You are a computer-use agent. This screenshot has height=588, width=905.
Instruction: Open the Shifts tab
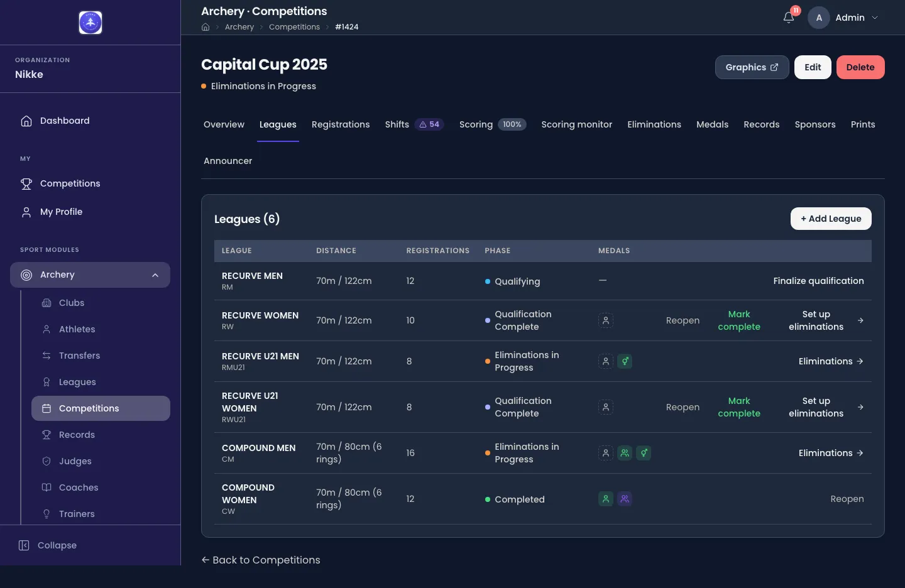coord(415,124)
